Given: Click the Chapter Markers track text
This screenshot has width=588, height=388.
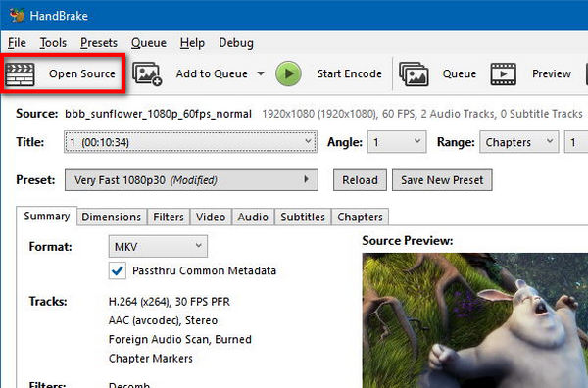Looking at the screenshot, I should pyautogui.click(x=151, y=358).
